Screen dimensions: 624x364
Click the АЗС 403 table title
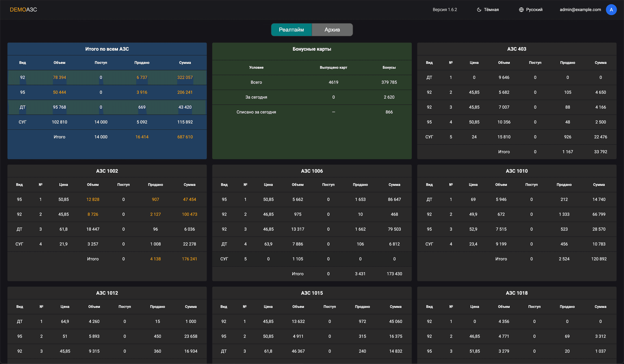click(x=517, y=49)
